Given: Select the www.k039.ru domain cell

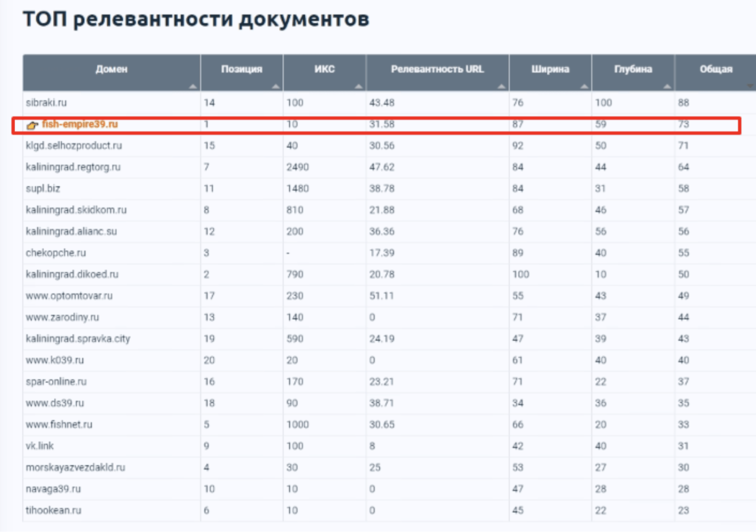Looking at the screenshot, I should tap(111, 360).
